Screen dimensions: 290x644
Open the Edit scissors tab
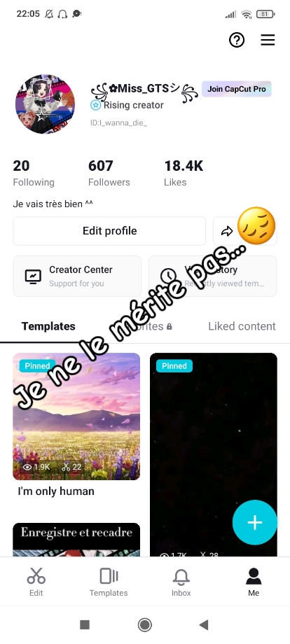pos(36,582)
